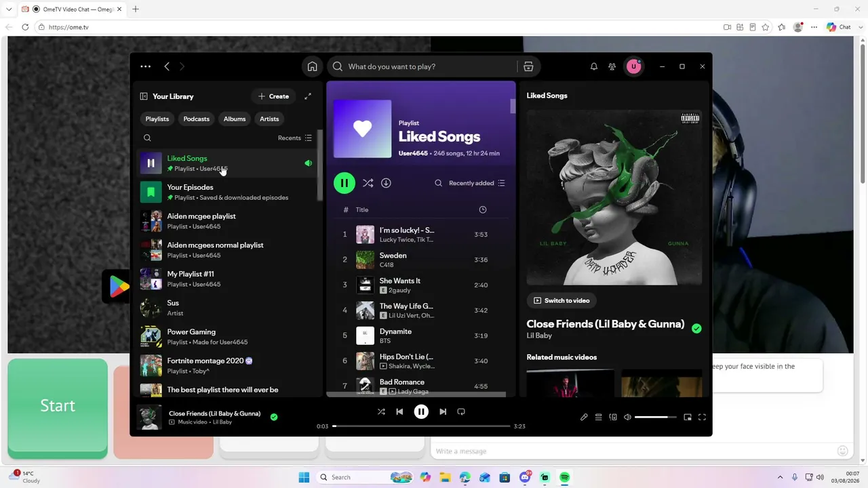The width and height of the screenshot is (868, 488).
Task: Filter library by Albums
Action: click(235, 119)
